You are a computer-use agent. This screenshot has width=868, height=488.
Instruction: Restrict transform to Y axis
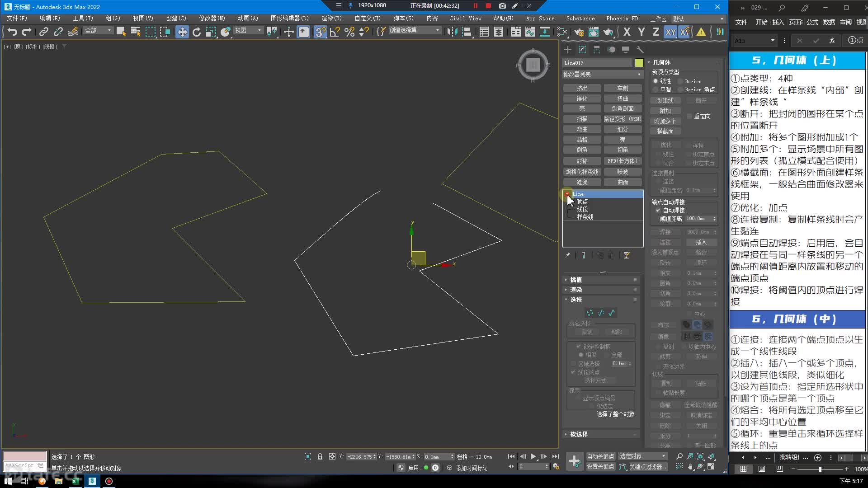pos(641,32)
